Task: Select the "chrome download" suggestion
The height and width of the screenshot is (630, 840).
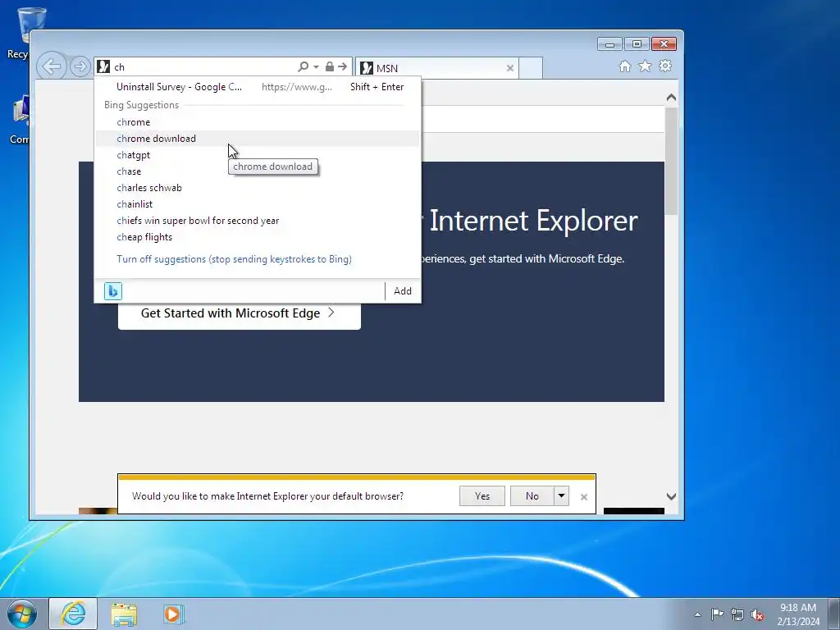Action: pyautogui.click(x=257, y=138)
